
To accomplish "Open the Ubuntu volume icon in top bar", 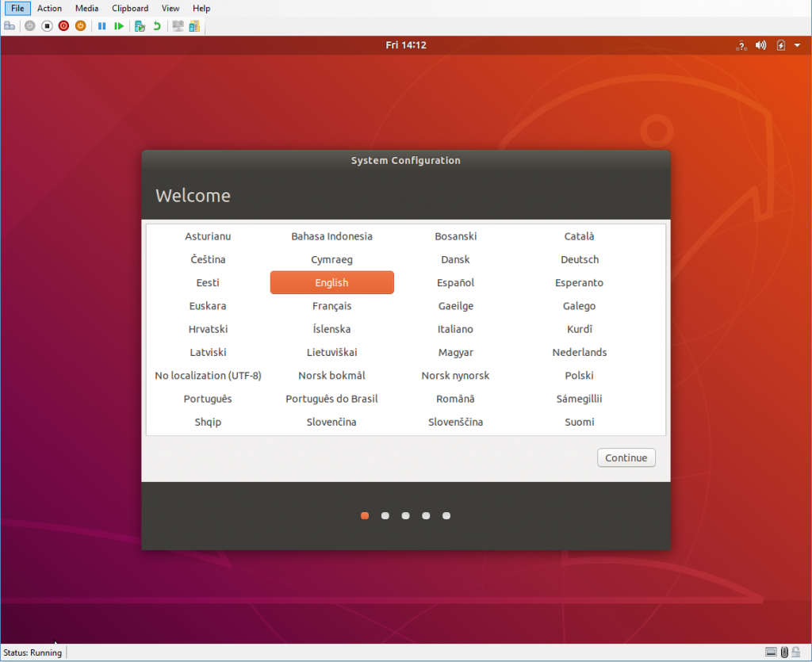I will click(x=760, y=45).
